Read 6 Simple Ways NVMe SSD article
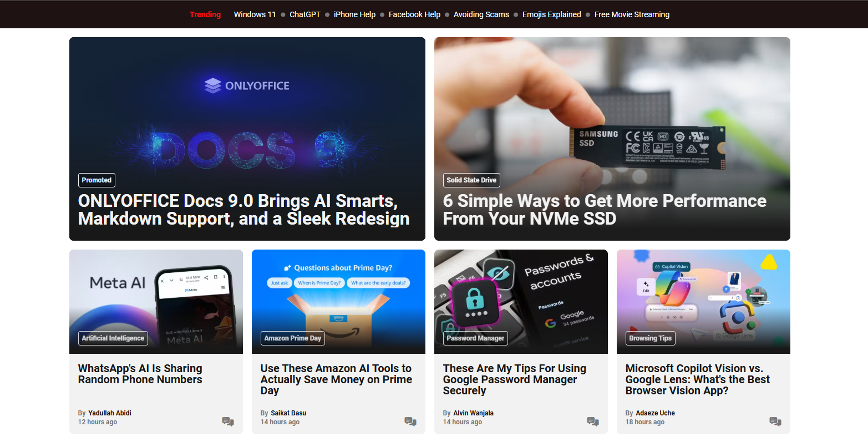 [x=605, y=210]
